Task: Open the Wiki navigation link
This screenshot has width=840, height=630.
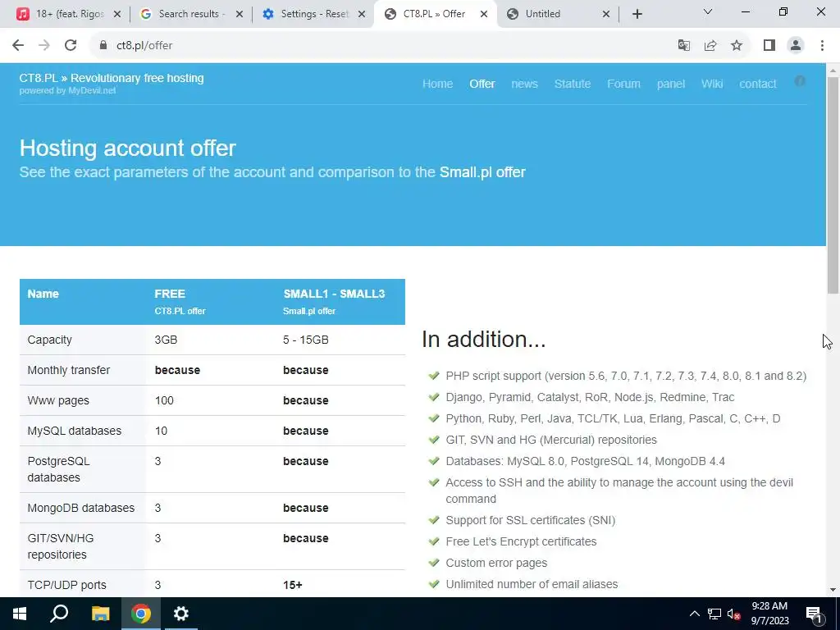Action: (712, 84)
